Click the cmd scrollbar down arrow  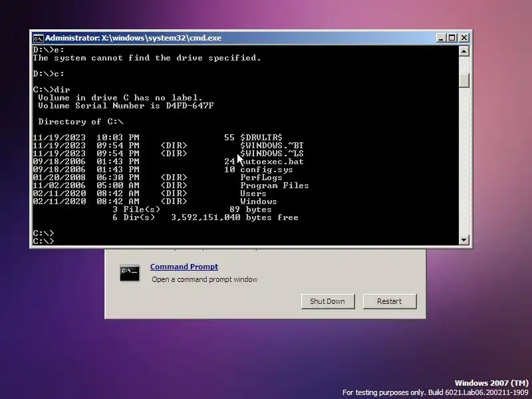coord(464,240)
